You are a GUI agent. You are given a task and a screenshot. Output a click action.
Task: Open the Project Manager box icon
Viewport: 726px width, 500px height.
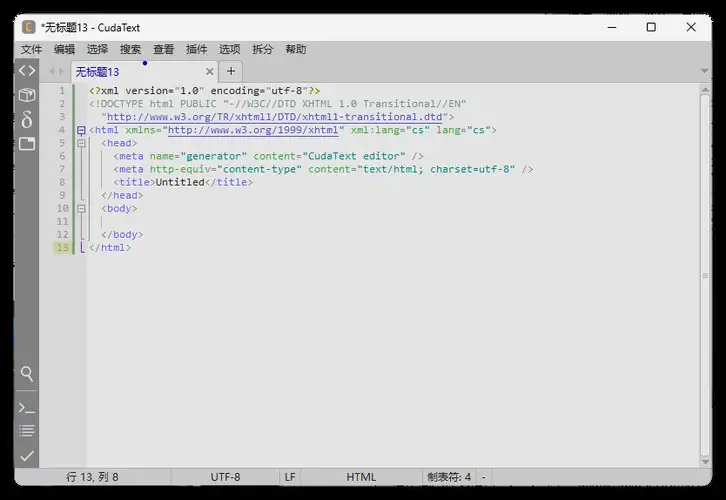(x=27, y=95)
